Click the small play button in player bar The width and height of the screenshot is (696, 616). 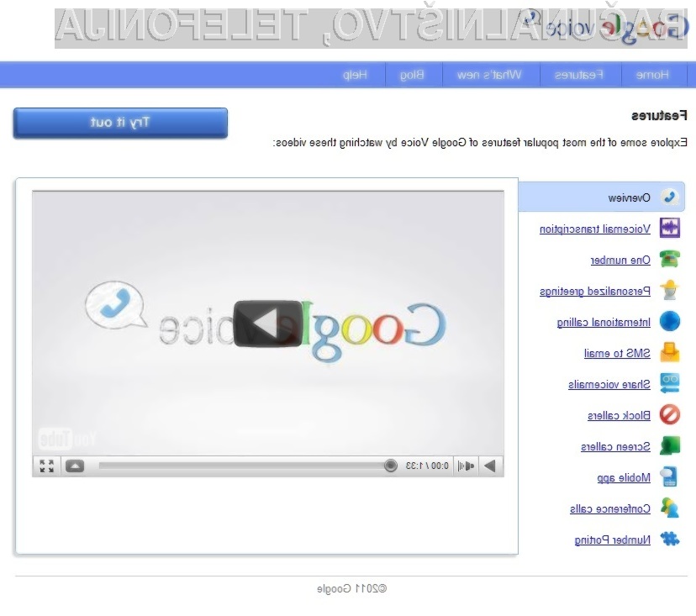pos(491,466)
